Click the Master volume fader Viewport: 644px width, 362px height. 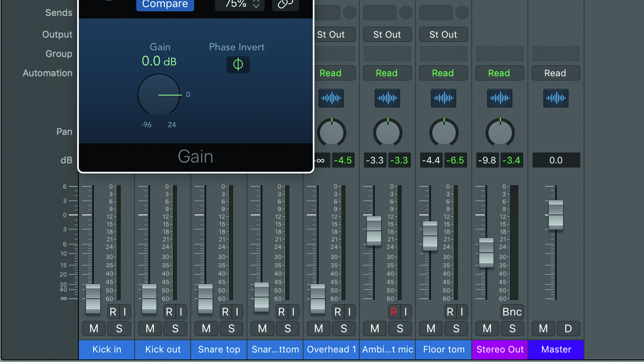(556, 215)
